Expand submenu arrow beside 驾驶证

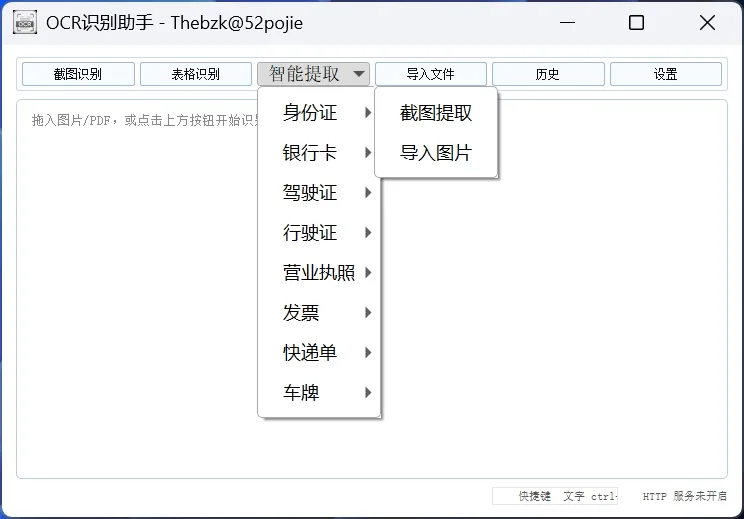tap(368, 193)
